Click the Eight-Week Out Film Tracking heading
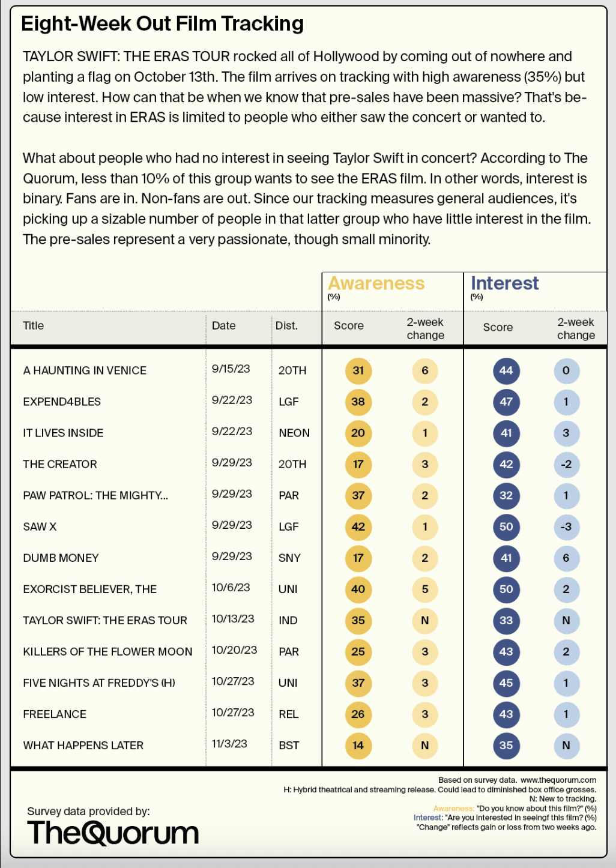Screen dimensions: 616x868 pyautogui.click(x=162, y=23)
